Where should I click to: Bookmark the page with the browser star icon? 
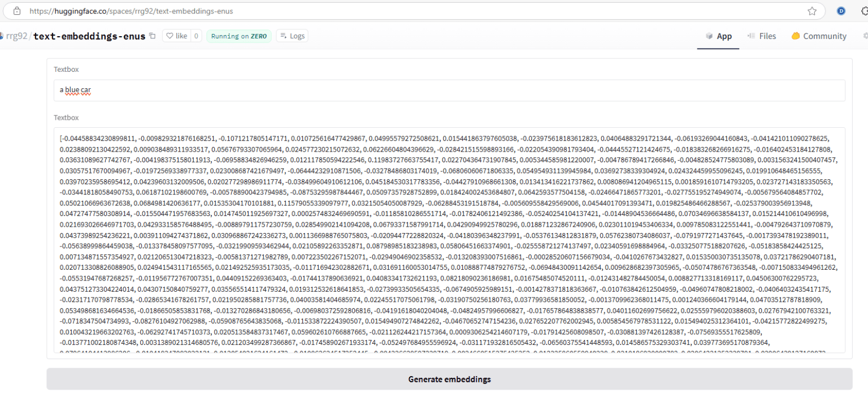(x=812, y=10)
